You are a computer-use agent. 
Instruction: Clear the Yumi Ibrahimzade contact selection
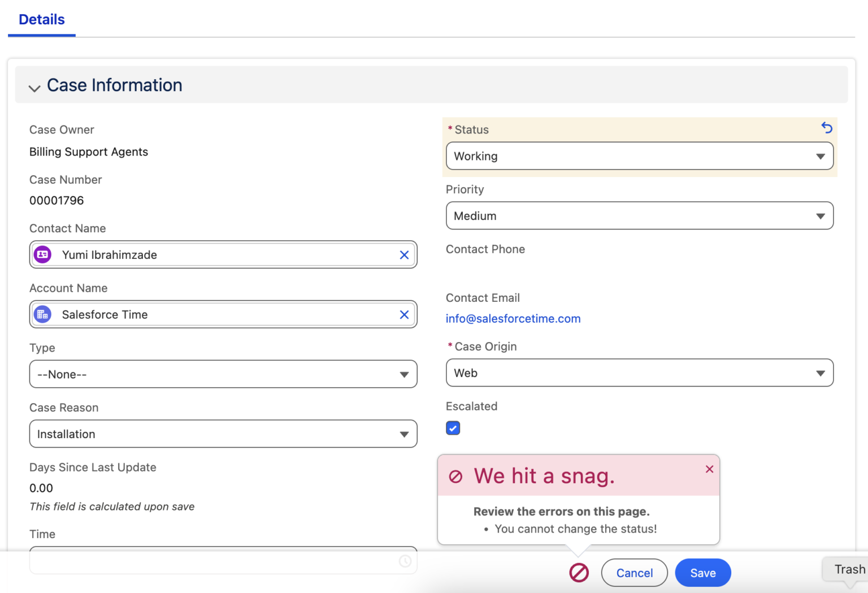(404, 255)
